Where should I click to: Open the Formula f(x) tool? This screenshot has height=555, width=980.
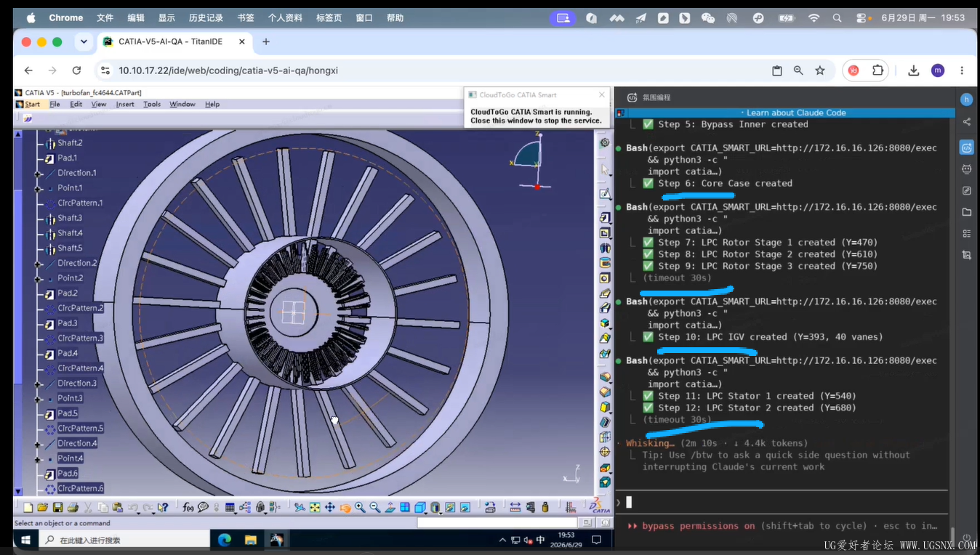pyautogui.click(x=188, y=507)
